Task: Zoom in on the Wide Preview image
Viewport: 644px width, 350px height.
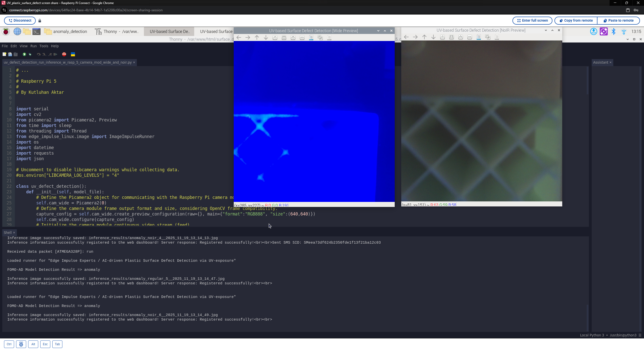Action: (293, 37)
